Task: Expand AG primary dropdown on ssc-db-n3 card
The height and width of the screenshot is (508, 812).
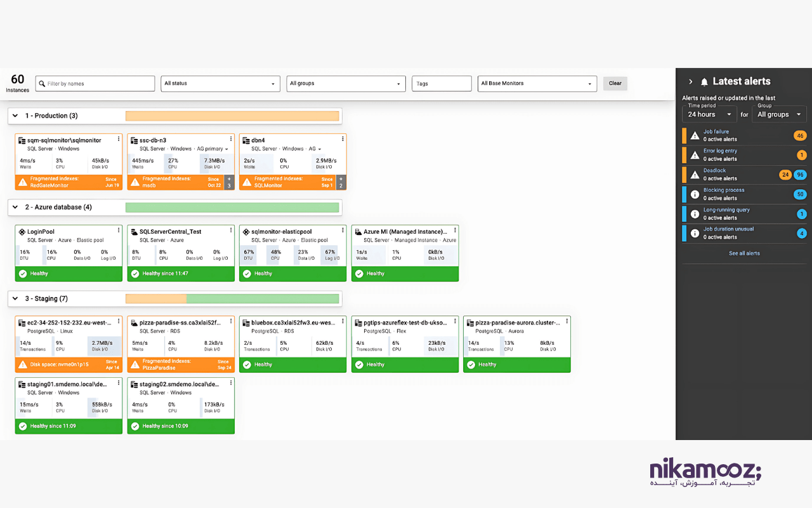Action: point(213,149)
